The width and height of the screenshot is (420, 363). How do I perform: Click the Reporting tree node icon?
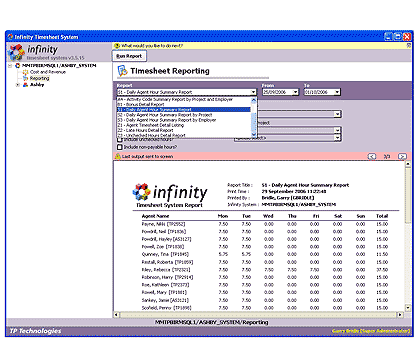(25, 78)
